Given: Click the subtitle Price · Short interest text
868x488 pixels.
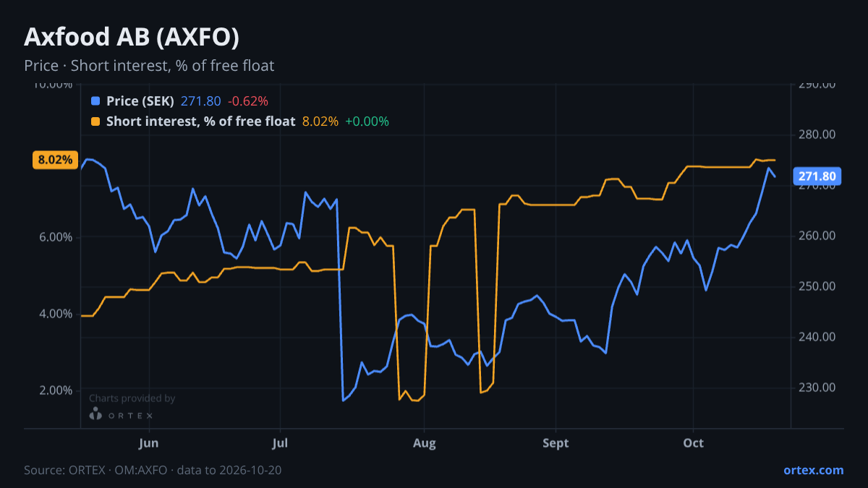Looking at the screenshot, I should tap(149, 66).
